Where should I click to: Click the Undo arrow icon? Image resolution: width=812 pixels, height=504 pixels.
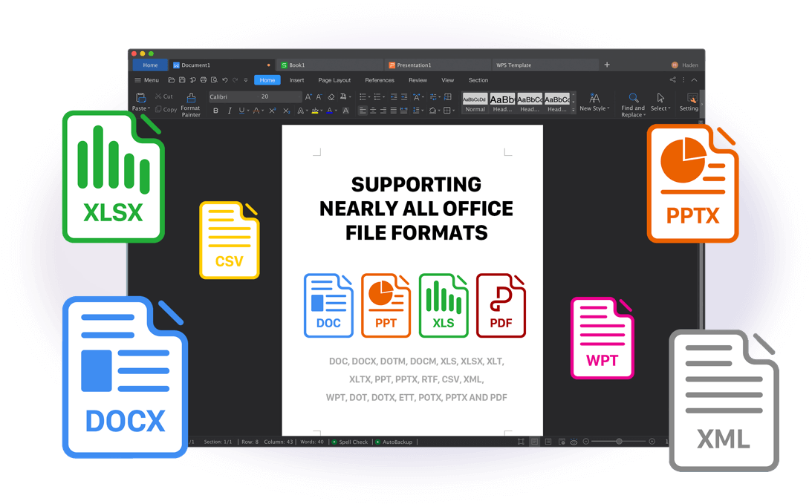click(x=224, y=80)
